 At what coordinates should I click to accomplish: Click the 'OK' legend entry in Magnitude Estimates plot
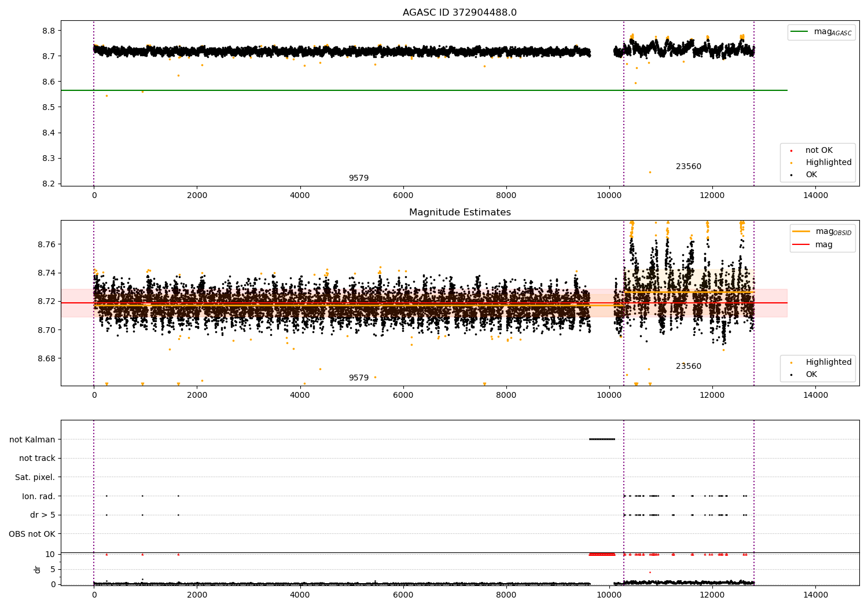[811, 375]
